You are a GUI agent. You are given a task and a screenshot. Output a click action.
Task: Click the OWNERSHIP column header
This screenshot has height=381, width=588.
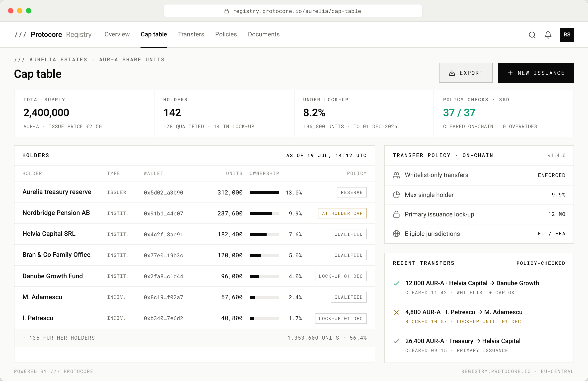264,173
